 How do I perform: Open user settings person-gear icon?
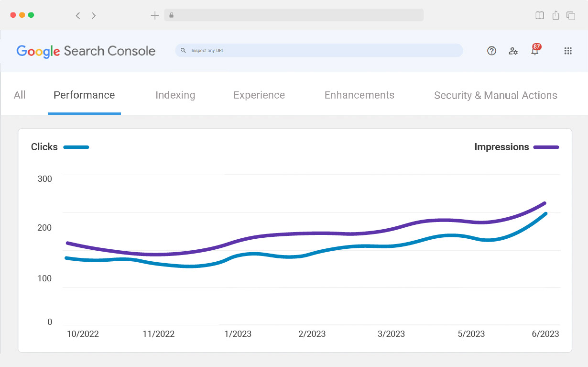(513, 51)
